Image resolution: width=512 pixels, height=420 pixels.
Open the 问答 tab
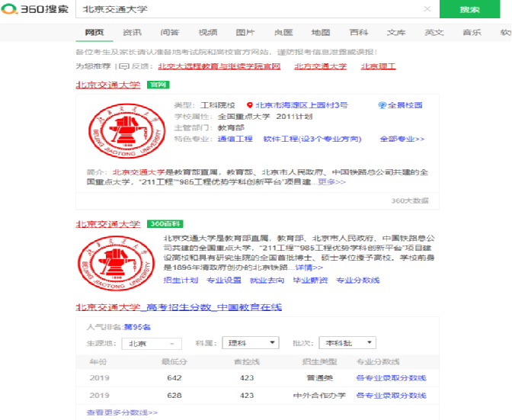point(170,32)
